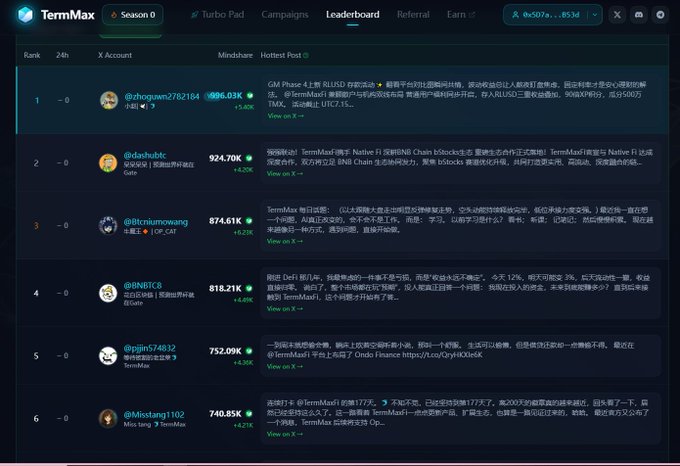Click avatar of @Misstang1102
Viewport: 680px width, 466px height.
pyautogui.click(x=108, y=418)
